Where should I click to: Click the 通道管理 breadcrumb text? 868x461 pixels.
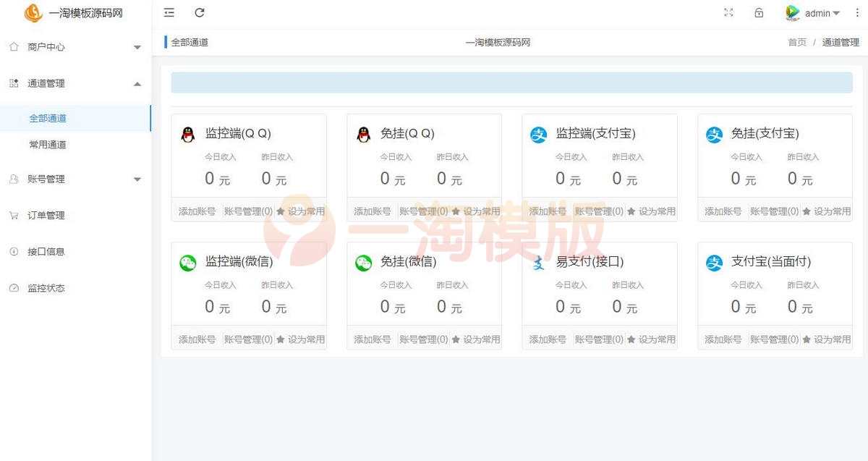841,43
